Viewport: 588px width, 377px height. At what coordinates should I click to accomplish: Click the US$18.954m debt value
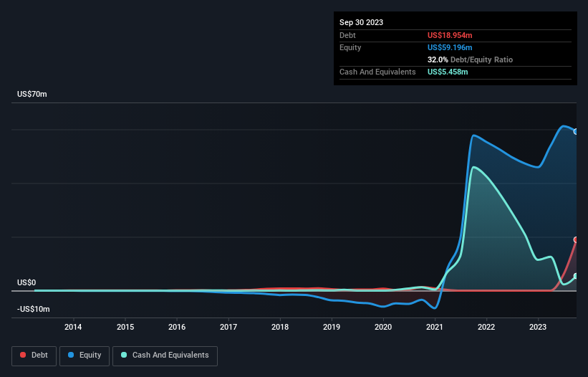[x=450, y=35]
